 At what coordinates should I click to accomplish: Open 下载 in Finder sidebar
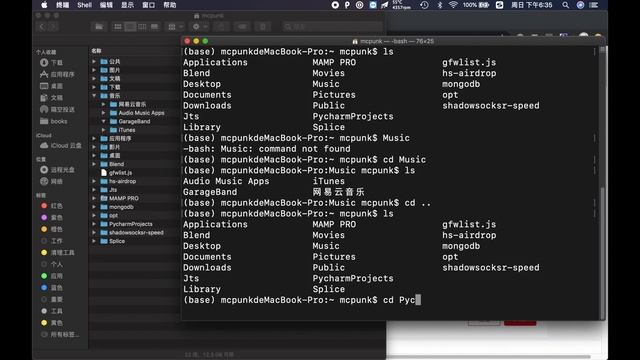point(51,62)
